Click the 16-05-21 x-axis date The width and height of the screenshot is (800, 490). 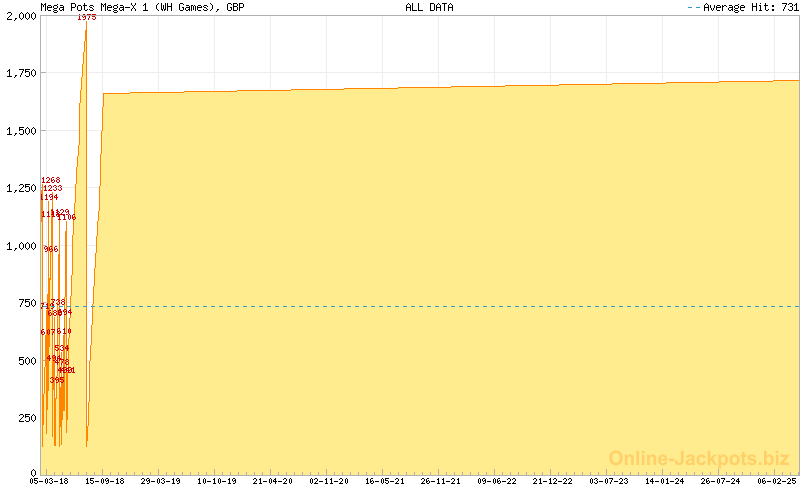[383, 481]
